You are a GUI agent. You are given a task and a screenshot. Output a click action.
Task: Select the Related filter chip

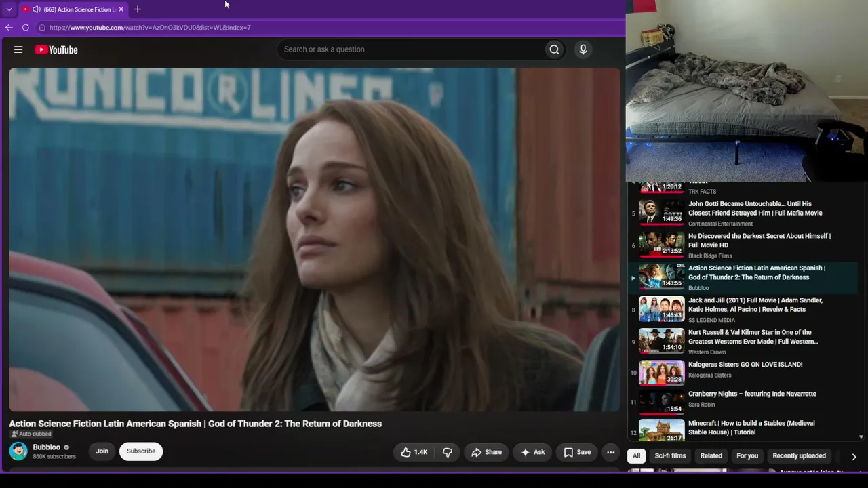[x=711, y=456]
